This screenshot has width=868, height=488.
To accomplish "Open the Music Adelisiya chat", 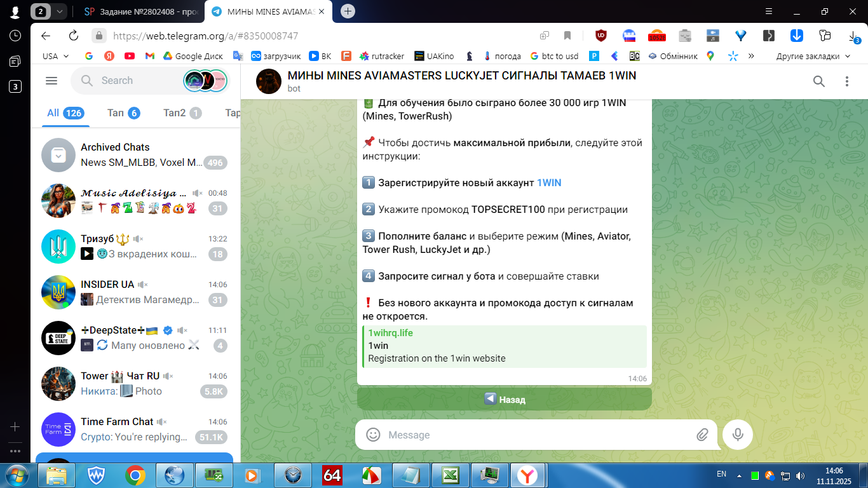I will pyautogui.click(x=135, y=201).
